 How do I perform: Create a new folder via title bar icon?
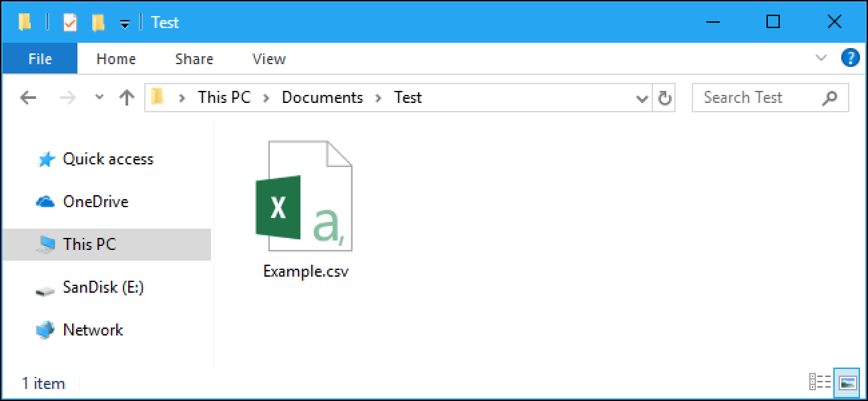tap(99, 23)
